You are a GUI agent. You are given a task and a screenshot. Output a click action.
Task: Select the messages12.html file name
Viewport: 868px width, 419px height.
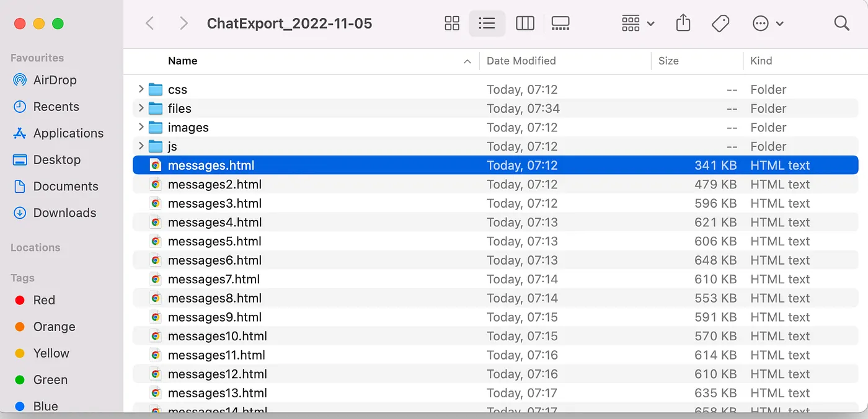pos(218,374)
